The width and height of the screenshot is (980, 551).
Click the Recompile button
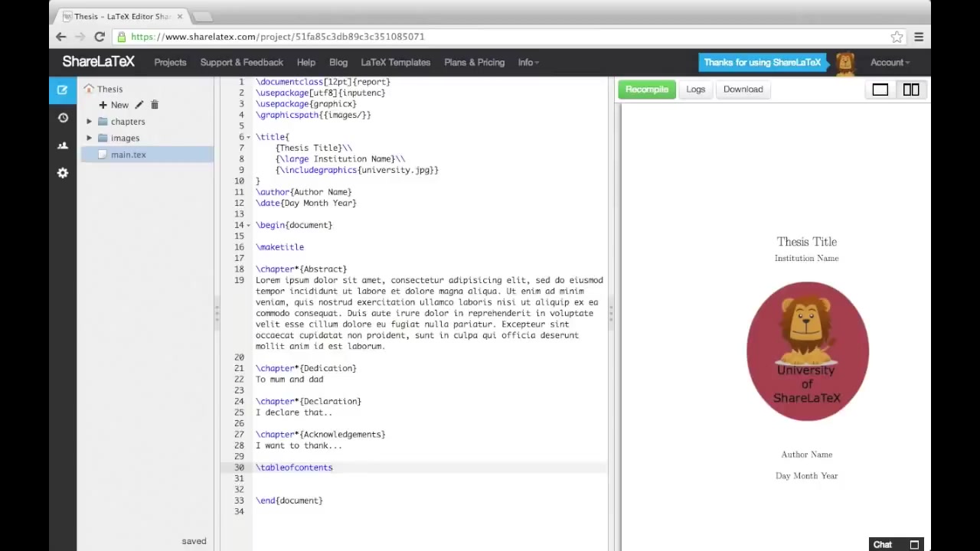click(x=647, y=90)
